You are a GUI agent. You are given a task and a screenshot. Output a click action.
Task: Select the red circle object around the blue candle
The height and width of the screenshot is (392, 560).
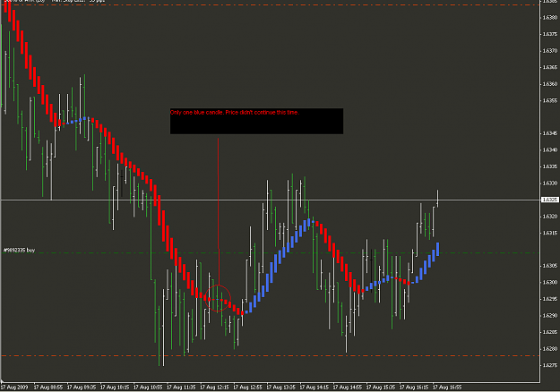pos(218,298)
